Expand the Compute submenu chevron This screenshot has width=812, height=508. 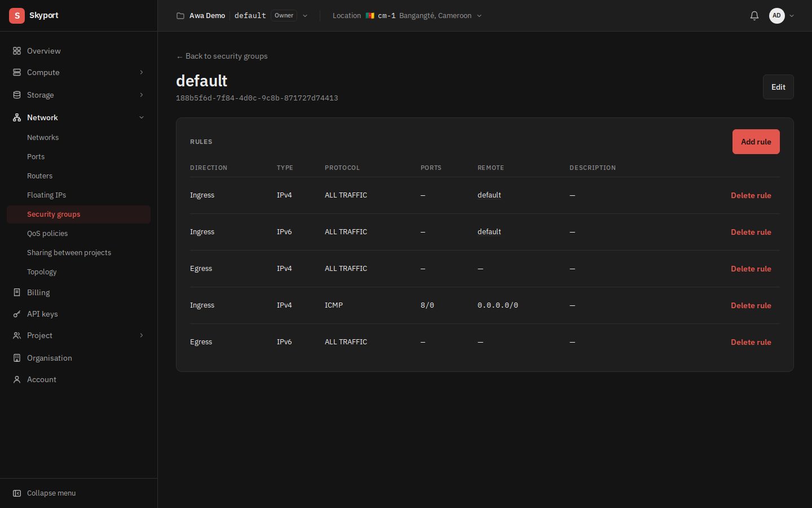[x=142, y=72]
